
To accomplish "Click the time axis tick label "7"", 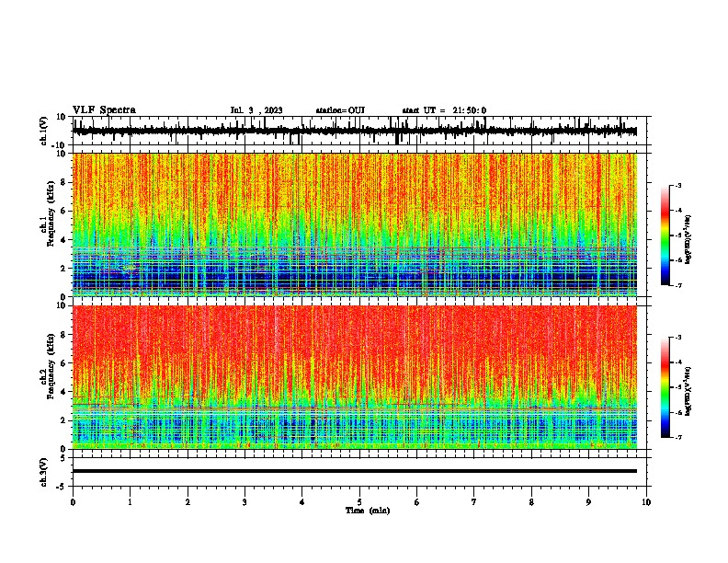I will (x=474, y=502).
